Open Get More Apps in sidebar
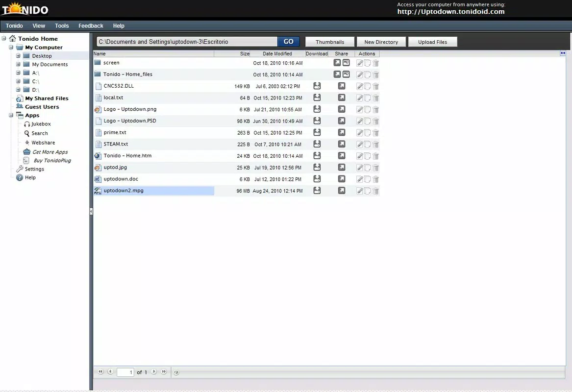 (x=50, y=152)
